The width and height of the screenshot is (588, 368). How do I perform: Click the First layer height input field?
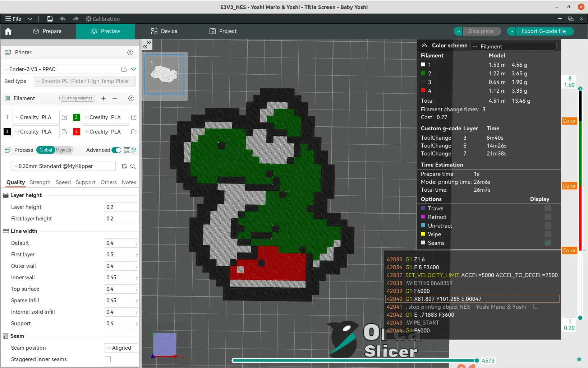click(x=121, y=219)
